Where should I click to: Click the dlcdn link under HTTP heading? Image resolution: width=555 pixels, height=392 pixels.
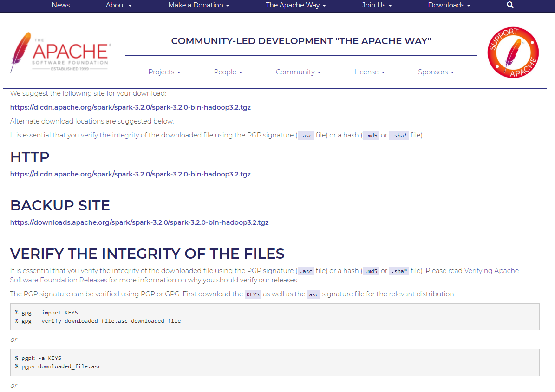(x=130, y=174)
